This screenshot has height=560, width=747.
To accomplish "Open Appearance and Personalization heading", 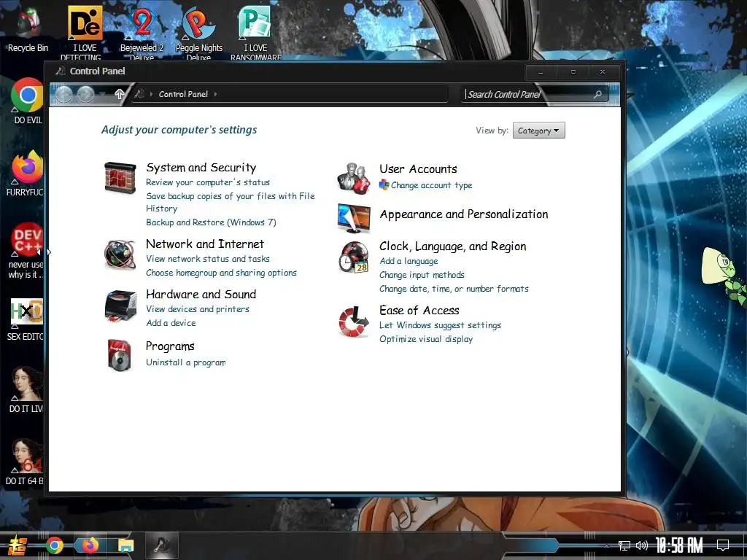I will point(464,214).
